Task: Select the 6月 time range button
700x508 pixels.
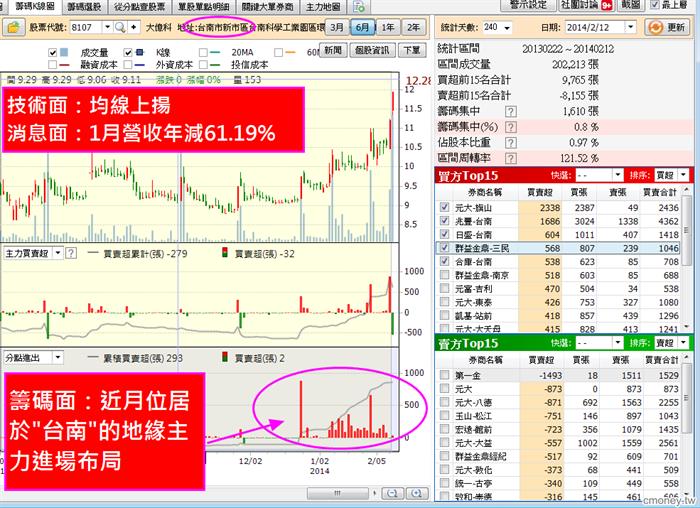Action: [362, 27]
